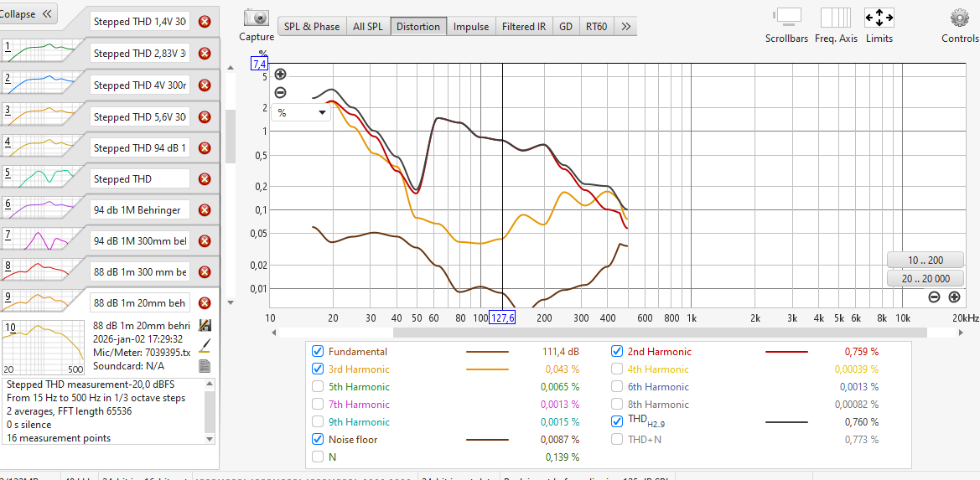Click the 7,4 top axis limit box
Image resolution: width=980 pixels, height=480 pixels.
pos(259,64)
